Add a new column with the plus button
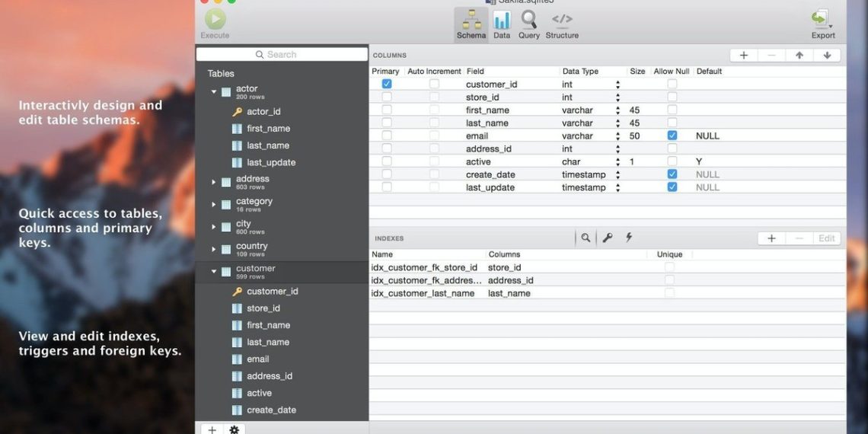The width and height of the screenshot is (868, 434). point(743,55)
